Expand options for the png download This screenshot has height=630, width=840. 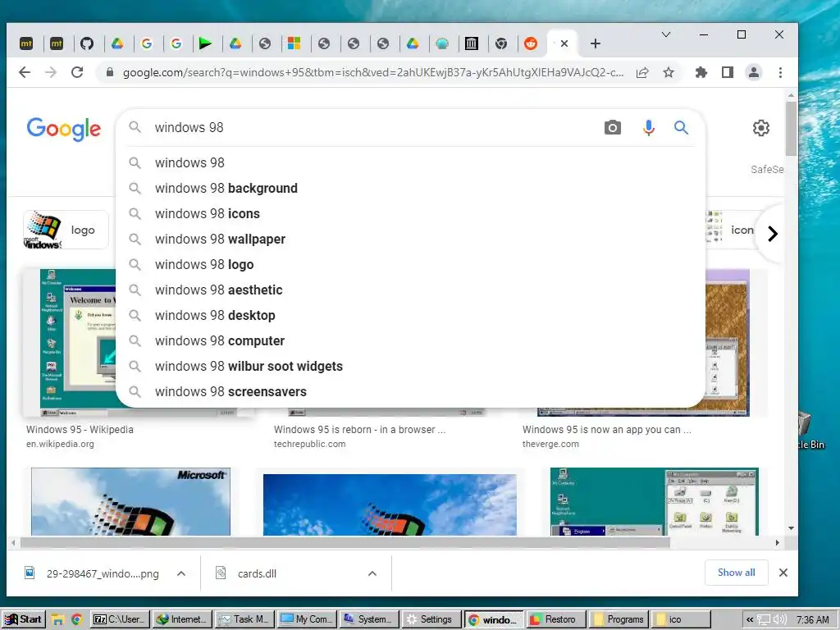click(x=181, y=573)
